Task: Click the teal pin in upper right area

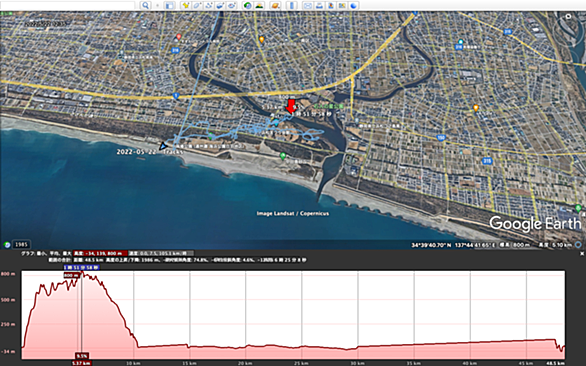Action: click(461, 42)
